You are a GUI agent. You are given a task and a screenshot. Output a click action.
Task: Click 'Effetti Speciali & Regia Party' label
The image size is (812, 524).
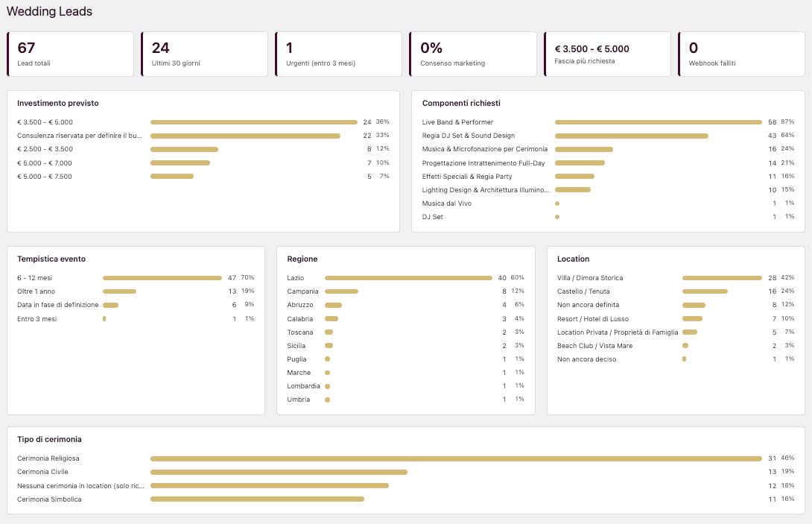(467, 177)
